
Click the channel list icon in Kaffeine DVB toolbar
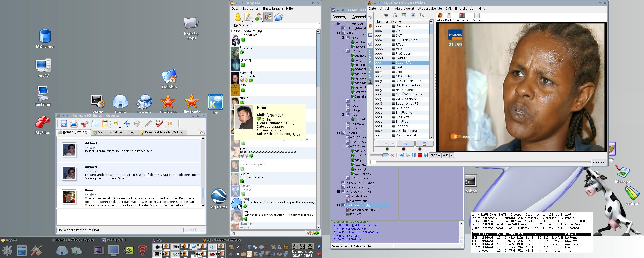point(404,15)
